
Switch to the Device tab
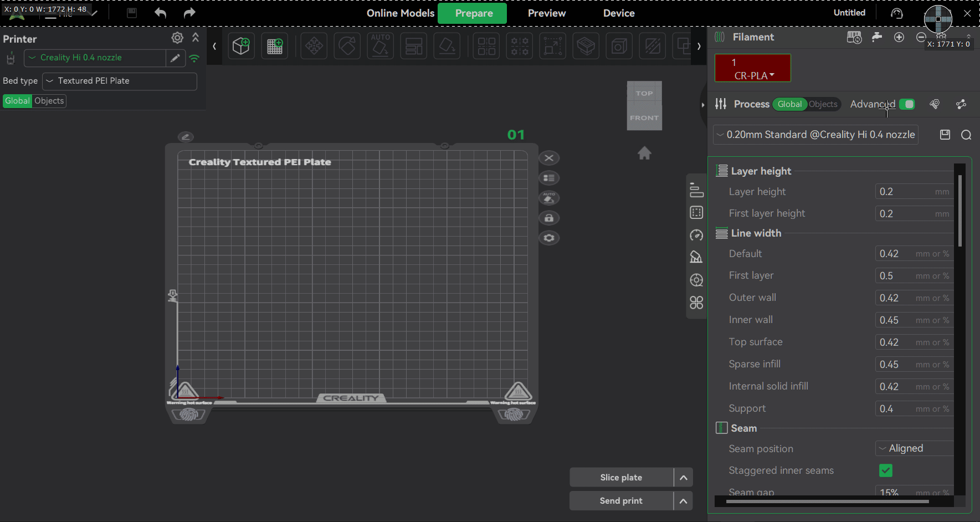[x=619, y=13]
